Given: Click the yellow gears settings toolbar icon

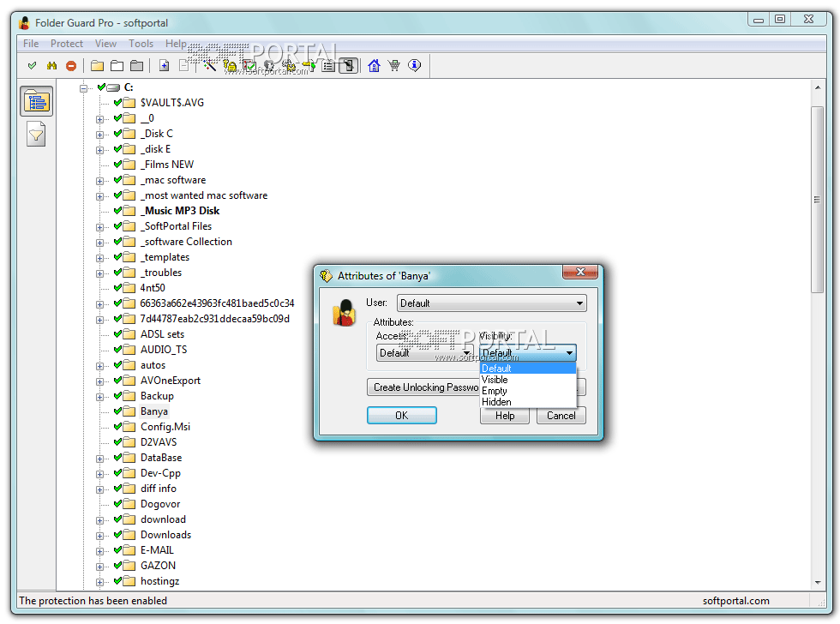Looking at the screenshot, I should (289, 66).
